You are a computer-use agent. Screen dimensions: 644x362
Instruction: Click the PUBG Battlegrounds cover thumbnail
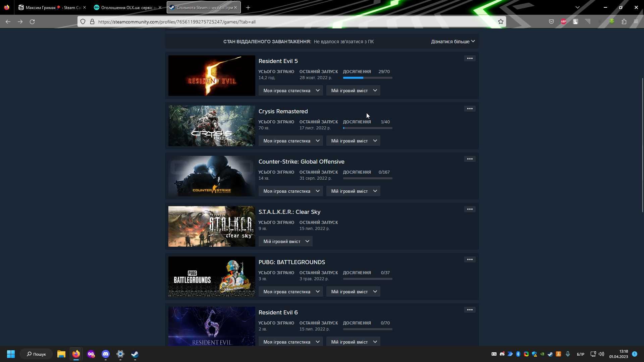(212, 277)
